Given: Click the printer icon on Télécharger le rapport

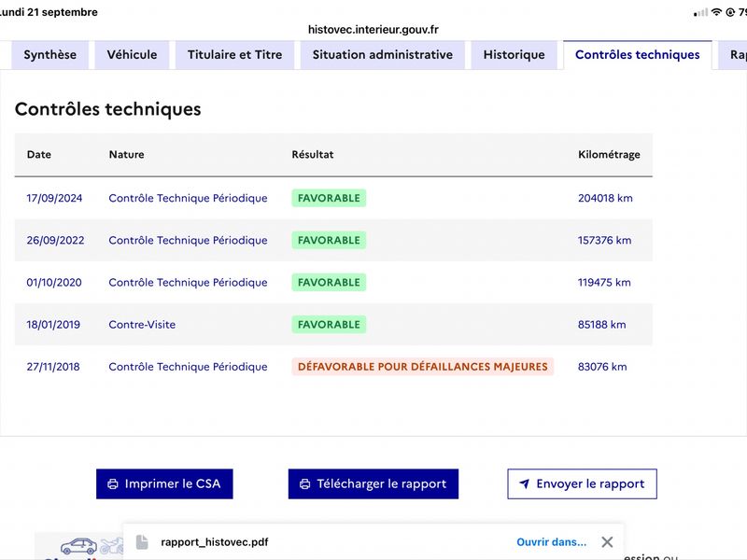Looking at the screenshot, I should pyautogui.click(x=305, y=483).
